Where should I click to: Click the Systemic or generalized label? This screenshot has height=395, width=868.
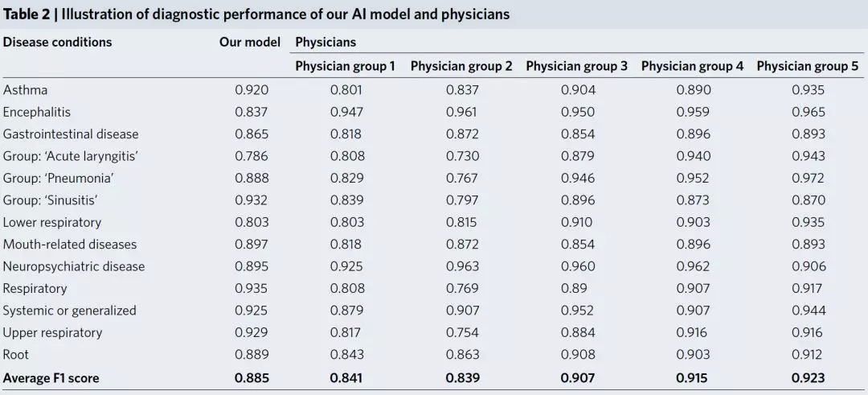click(x=70, y=311)
